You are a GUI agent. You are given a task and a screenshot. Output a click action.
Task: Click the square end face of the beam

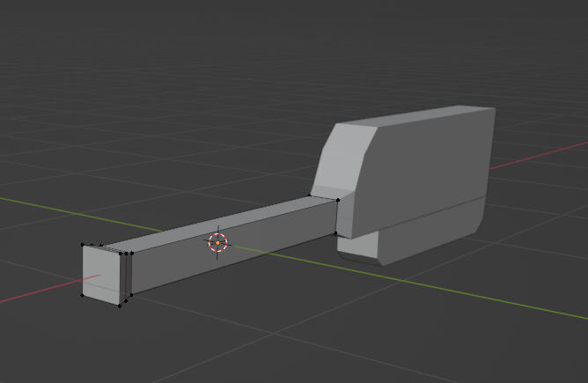(101, 275)
